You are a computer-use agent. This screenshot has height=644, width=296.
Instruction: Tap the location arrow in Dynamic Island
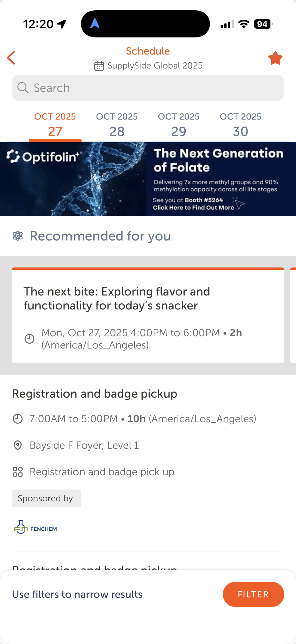95,24
